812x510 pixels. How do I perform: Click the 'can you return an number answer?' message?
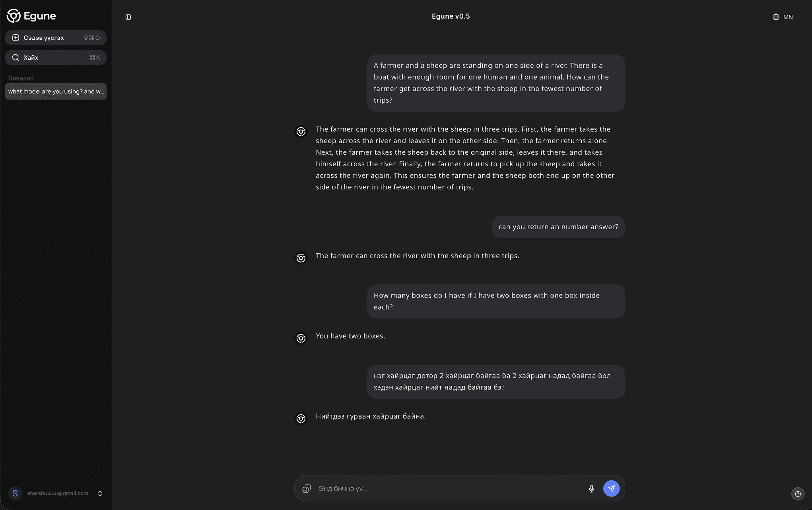coord(558,227)
